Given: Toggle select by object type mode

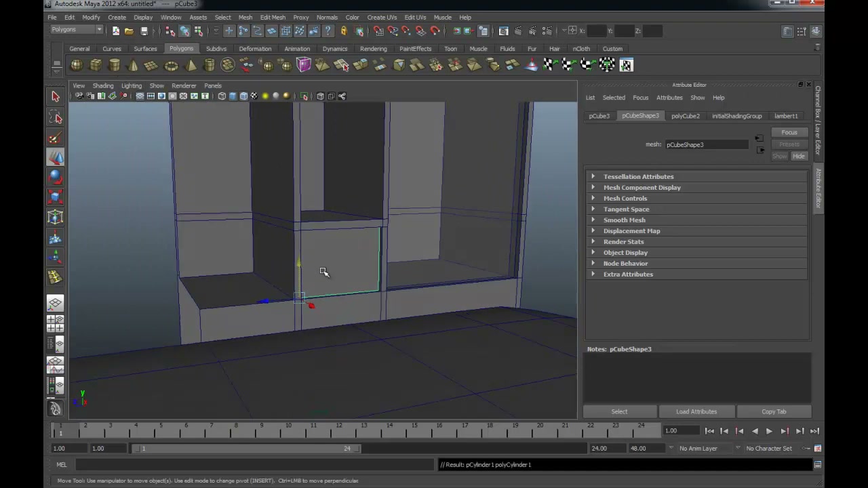Looking at the screenshot, I should pyautogui.click(x=184, y=30).
